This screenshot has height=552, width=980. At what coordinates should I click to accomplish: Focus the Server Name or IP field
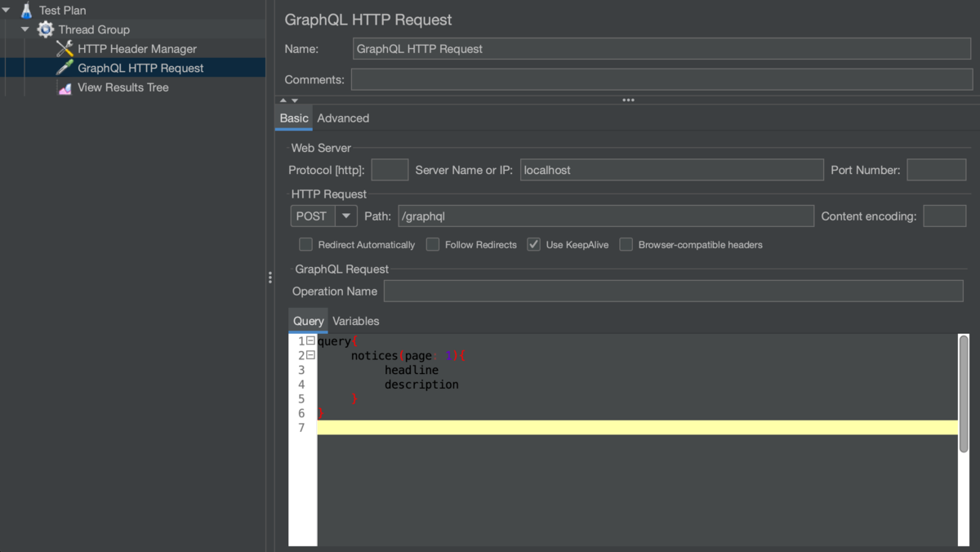coord(671,170)
